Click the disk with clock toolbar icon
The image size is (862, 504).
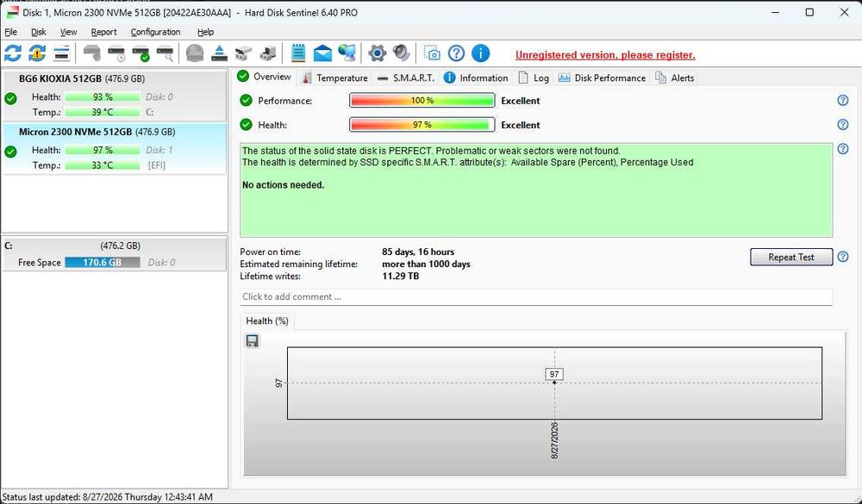point(116,53)
